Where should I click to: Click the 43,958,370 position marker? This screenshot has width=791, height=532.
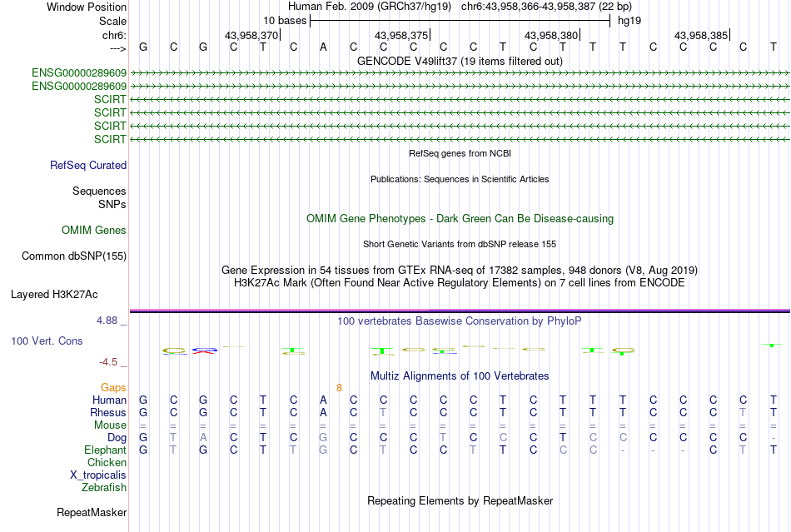point(251,35)
